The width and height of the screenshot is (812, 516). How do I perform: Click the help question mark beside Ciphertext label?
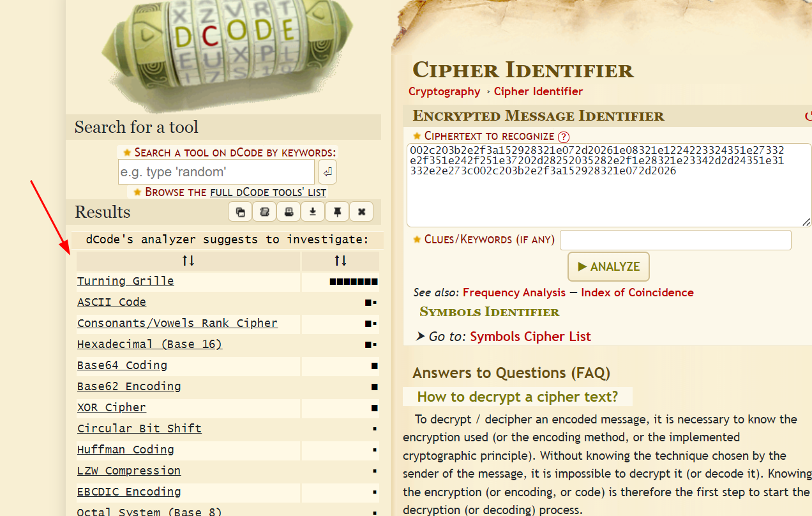pyautogui.click(x=563, y=137)
